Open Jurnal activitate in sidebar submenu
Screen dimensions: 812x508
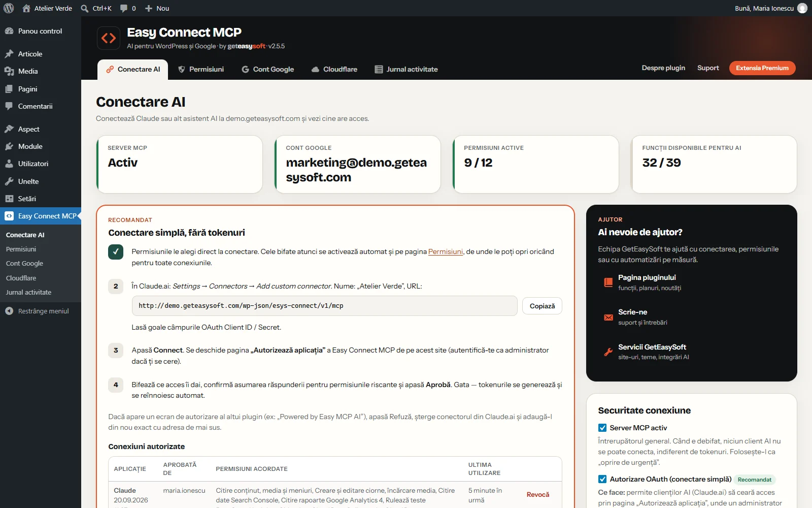[28, 292]
